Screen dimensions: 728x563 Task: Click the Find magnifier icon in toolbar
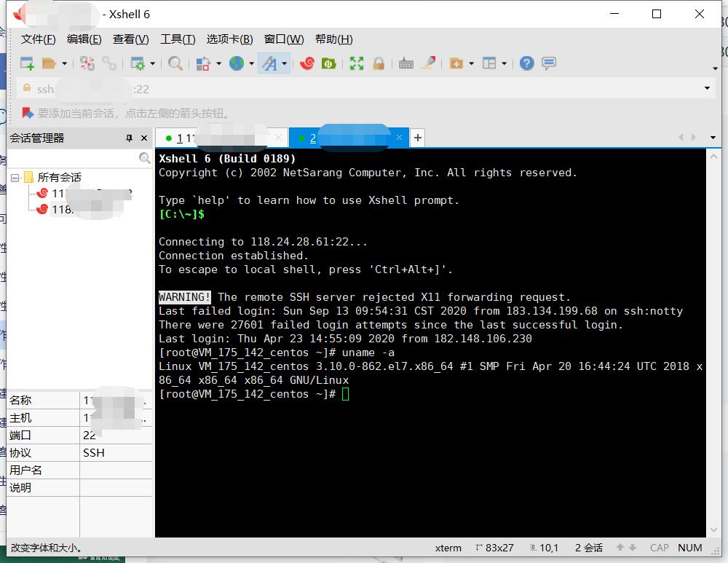tap(175, 63)
